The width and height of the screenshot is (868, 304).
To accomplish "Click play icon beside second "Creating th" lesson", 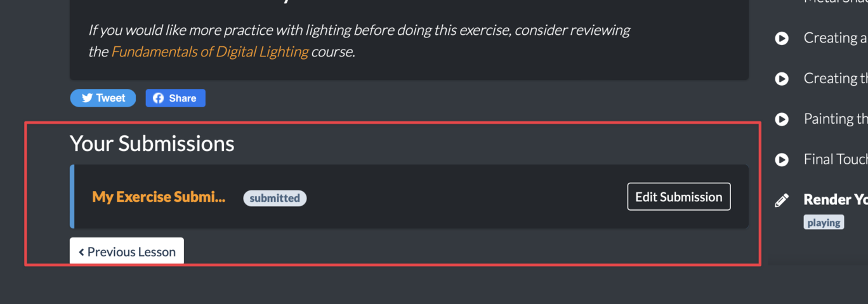I will point(782,79).
